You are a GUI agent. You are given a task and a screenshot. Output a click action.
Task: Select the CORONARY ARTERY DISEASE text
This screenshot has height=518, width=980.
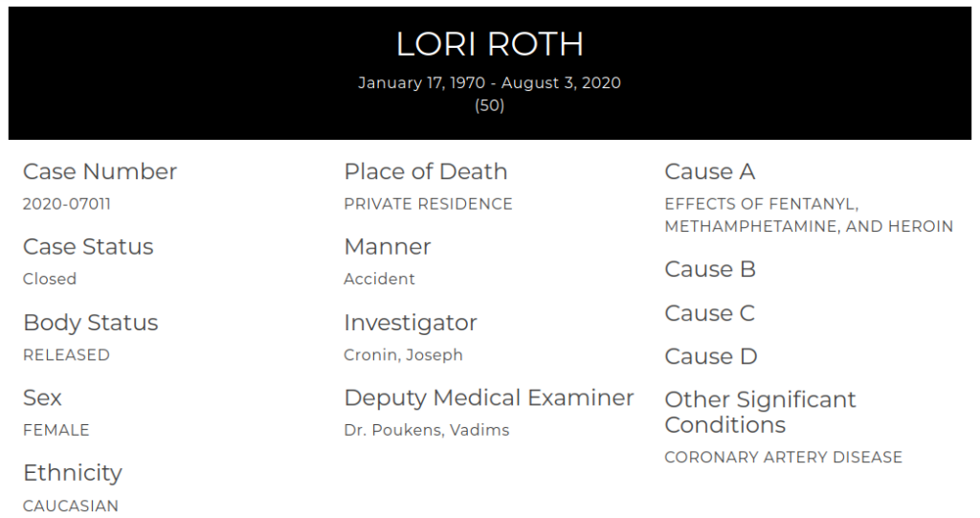coord(783,458)
